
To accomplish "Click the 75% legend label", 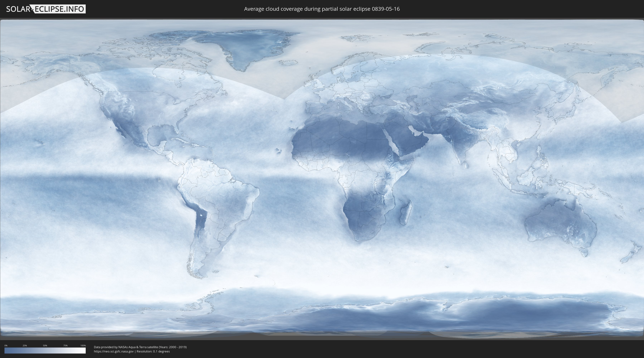I will [65, 345].
